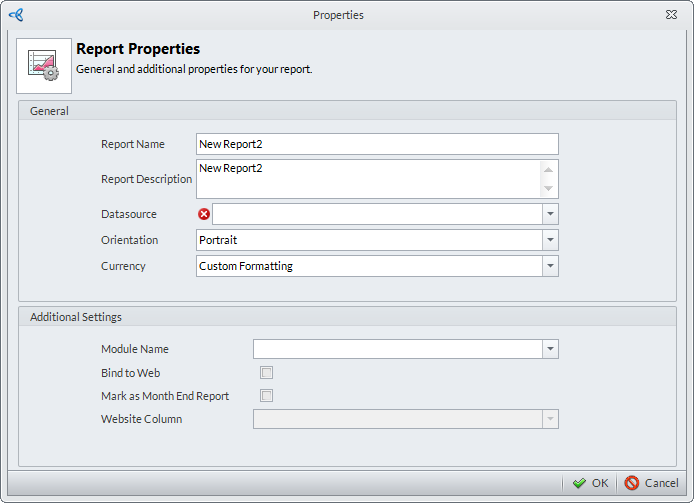The width and height of the screenshot is (694, 503).
Task: Enable the Bind to Web checkbox
Action: tap(267, 373)
